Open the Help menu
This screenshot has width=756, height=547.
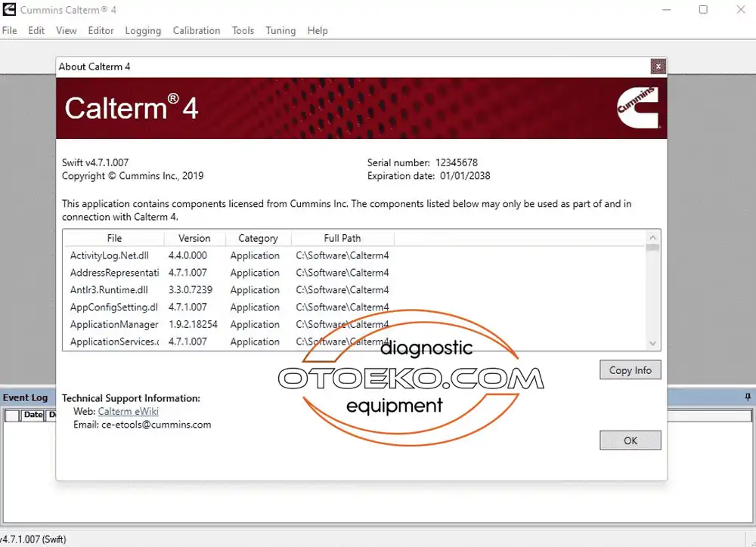tap(318, 30)
